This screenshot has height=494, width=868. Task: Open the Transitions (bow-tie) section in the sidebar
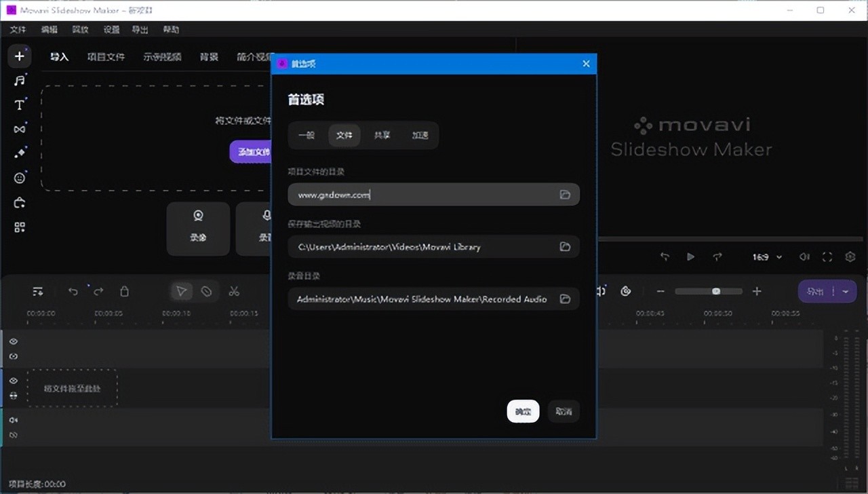pos(20,129)
